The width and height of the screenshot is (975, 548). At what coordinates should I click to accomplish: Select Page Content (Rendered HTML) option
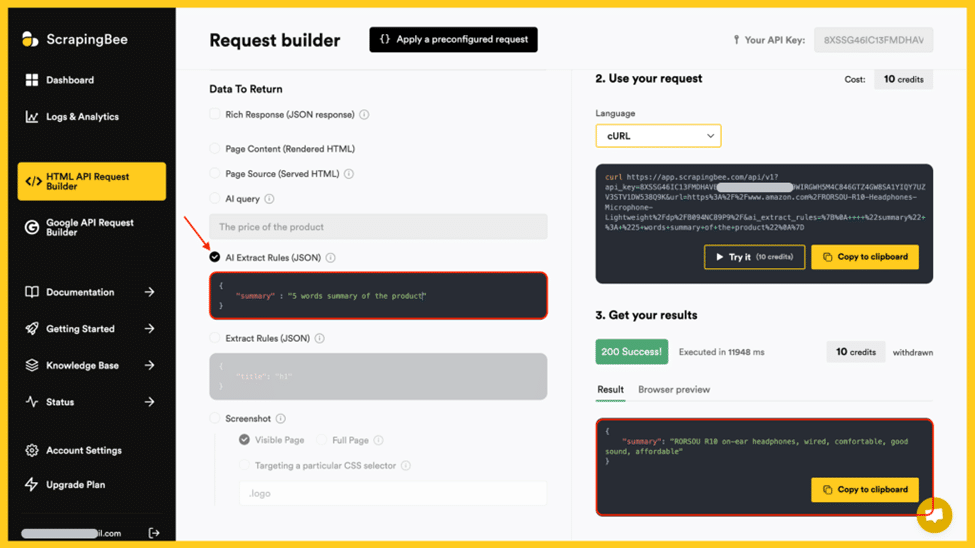[215, 149]
